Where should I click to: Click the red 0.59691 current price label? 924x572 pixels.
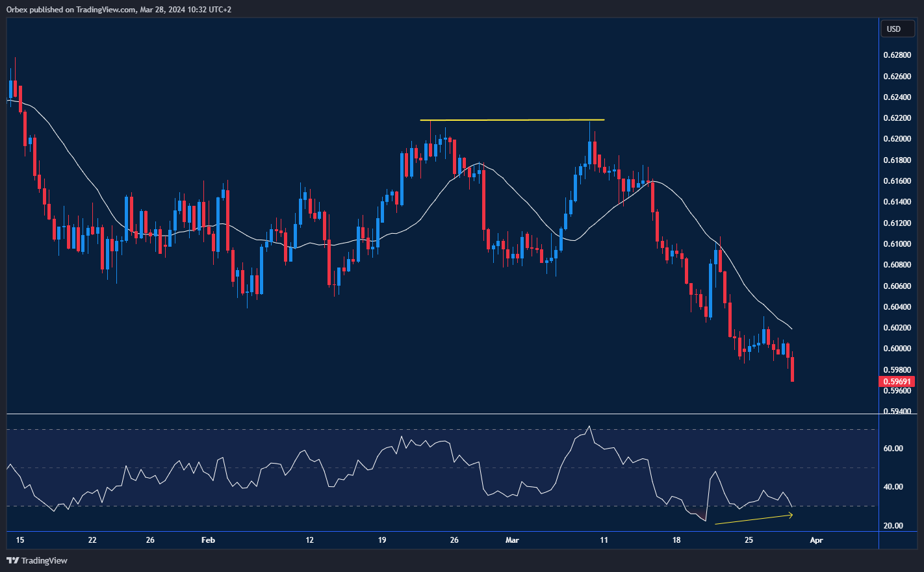pos(897,382)
